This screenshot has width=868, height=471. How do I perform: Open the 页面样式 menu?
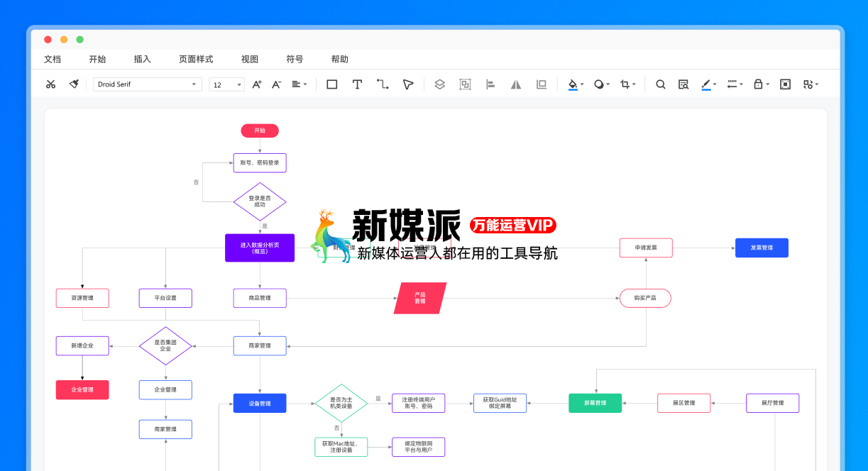coord(196,60)
